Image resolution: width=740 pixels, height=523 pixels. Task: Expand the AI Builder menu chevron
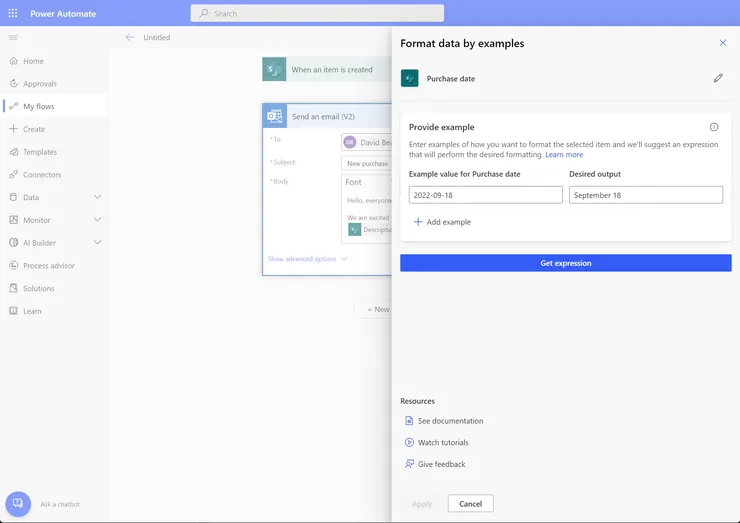pos(97,242)
